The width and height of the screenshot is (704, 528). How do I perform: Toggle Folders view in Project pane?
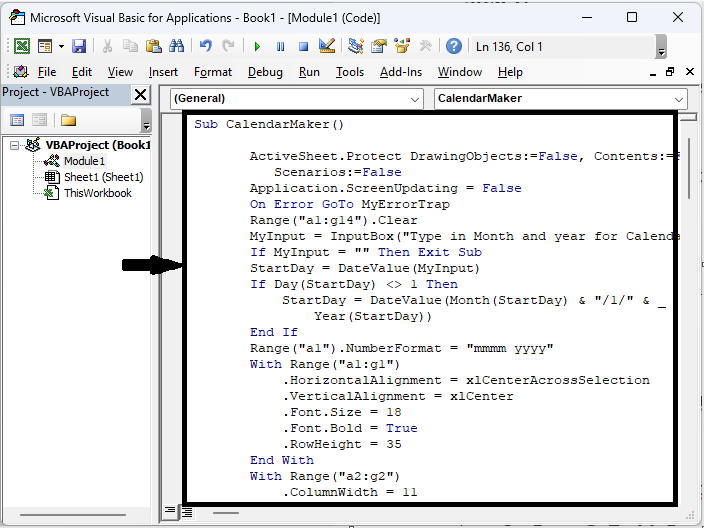(x=68, y=120)
